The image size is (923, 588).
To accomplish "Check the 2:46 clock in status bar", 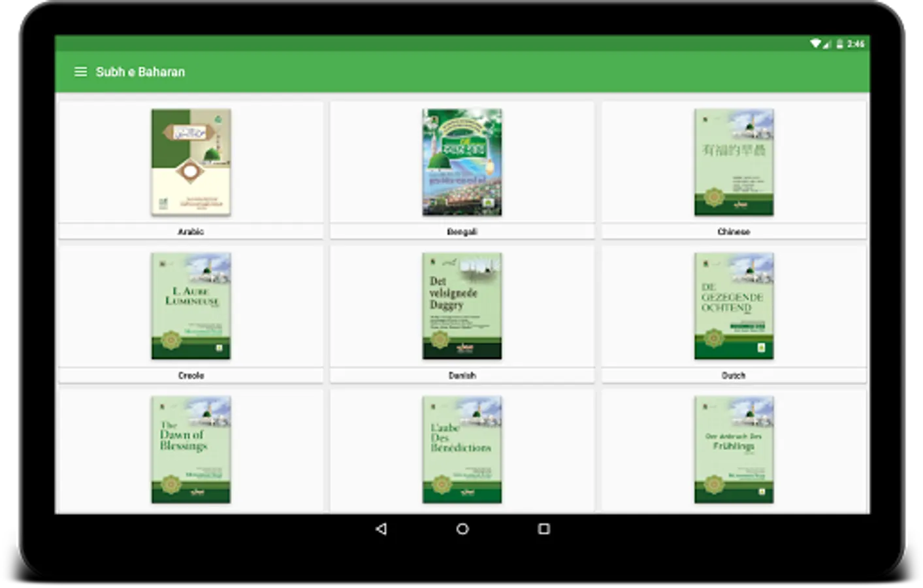I will [x=856, y=44].
